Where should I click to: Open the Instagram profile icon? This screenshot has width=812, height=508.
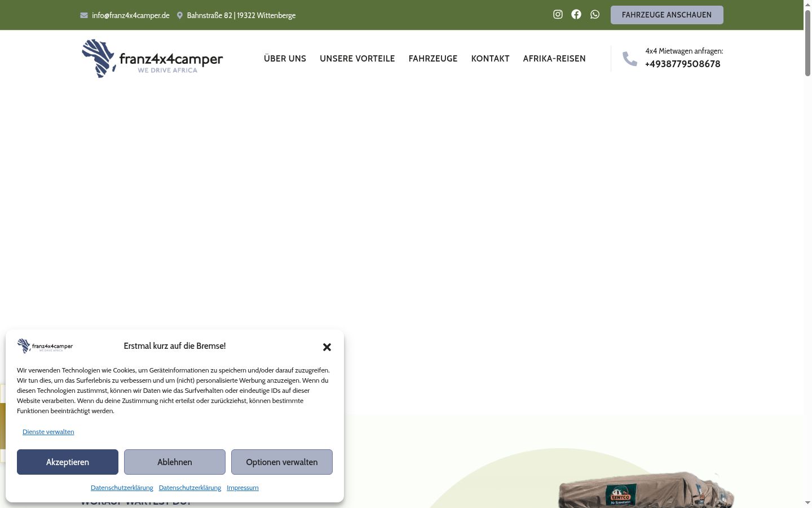[558, 15]
